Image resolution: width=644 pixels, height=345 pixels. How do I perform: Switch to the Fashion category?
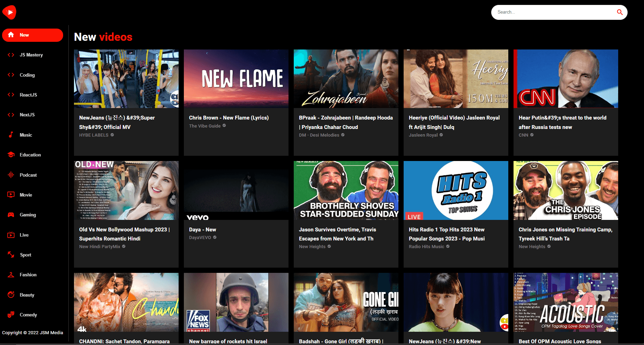click(32, 275)
